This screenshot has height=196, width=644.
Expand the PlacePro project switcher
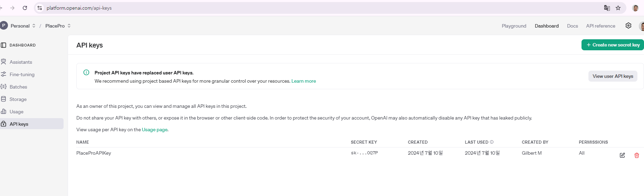coord(69,26)
